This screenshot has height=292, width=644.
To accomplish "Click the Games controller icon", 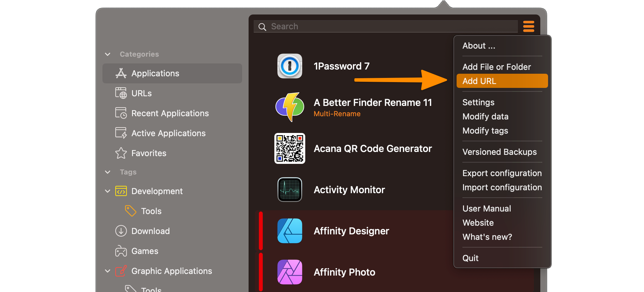I will [121, 251].
